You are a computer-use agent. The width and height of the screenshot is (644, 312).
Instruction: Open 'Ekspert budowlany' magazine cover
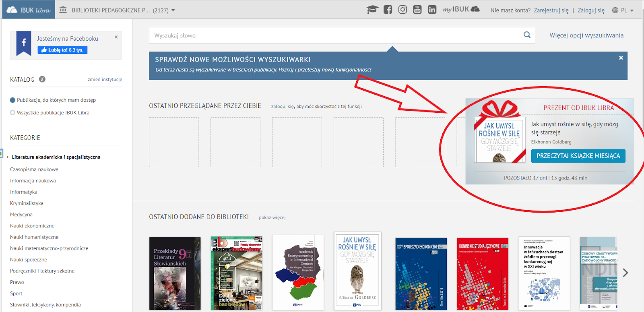tap(236, 273)
